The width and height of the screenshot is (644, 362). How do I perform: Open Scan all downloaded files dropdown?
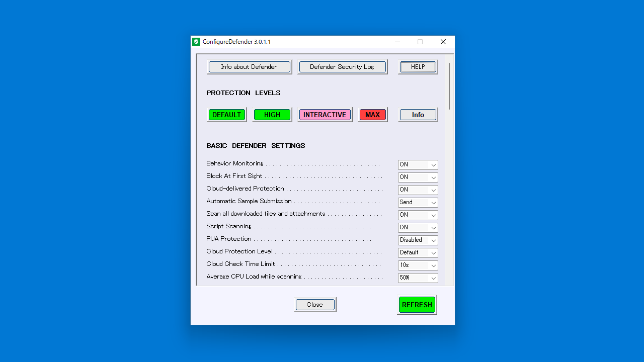click(x=418, y=215)
